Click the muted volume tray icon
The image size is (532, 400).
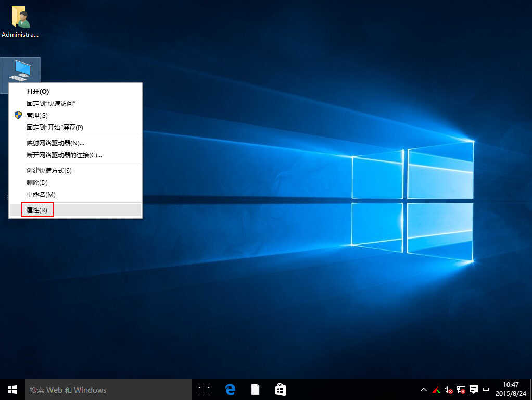click(x=448, y=390)
